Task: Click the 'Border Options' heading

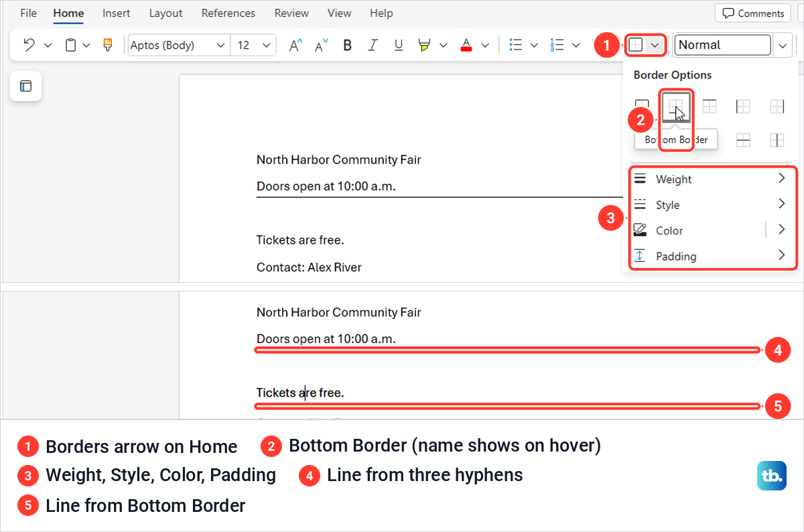Action: (x=673, y=75)
